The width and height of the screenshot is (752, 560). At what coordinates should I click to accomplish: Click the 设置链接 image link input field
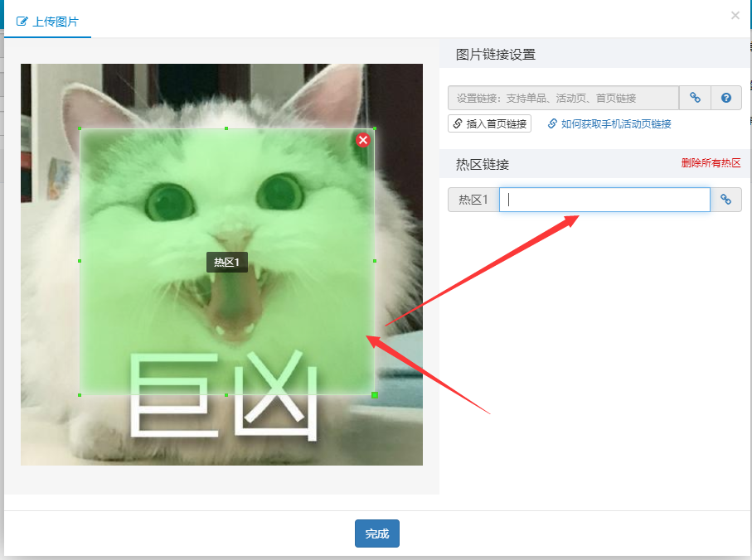[x=563, y=98]
